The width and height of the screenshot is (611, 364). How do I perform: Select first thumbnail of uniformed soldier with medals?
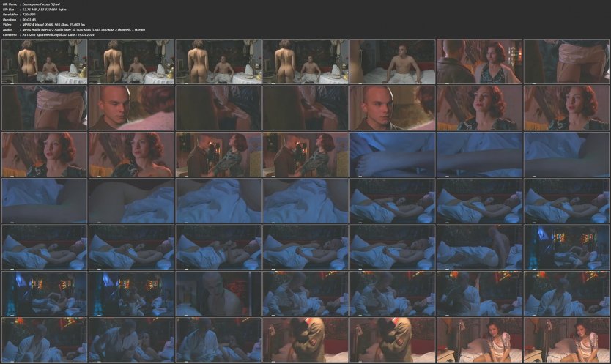(305, 339)
